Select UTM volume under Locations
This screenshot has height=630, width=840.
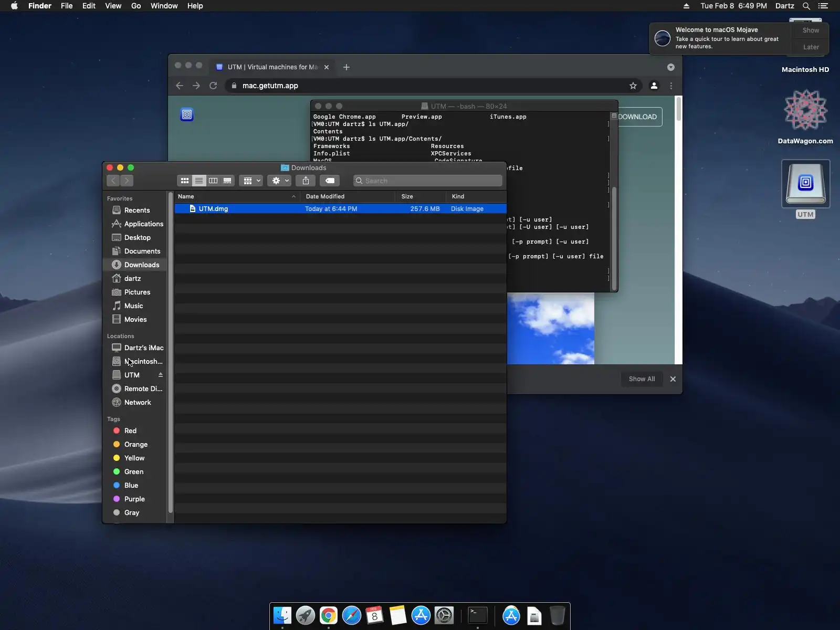tap(131, 375)
